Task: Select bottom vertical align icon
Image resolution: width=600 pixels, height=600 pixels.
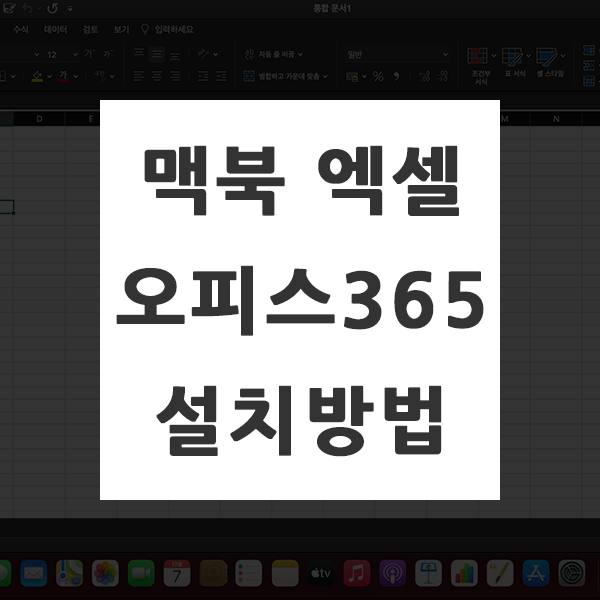Action: [175, 56]
